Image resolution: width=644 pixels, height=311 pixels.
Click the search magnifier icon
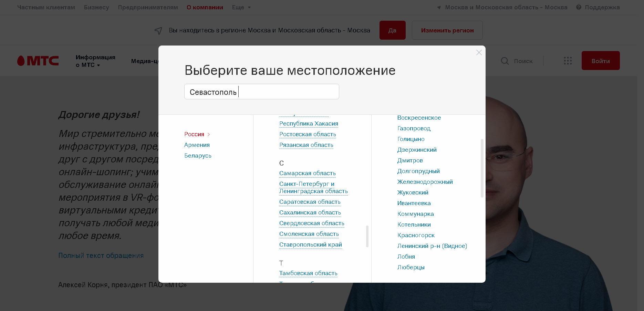tap(505, 61)
